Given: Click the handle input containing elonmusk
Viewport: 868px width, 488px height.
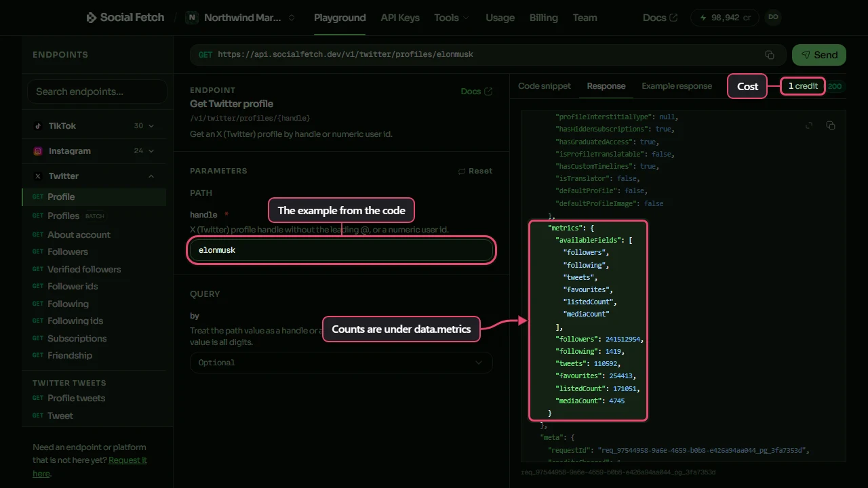Looking at the screenshot, I should (x=341, y=250).
